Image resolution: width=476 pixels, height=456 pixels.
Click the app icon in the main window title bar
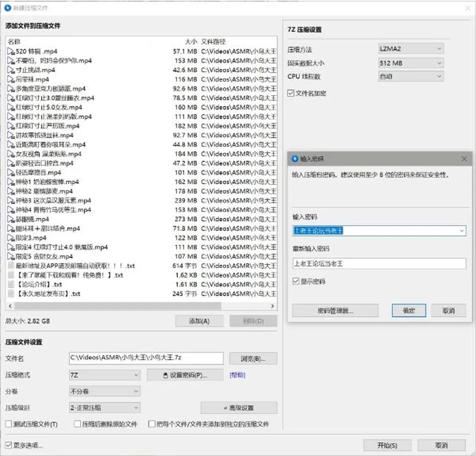tap(8, 8)
